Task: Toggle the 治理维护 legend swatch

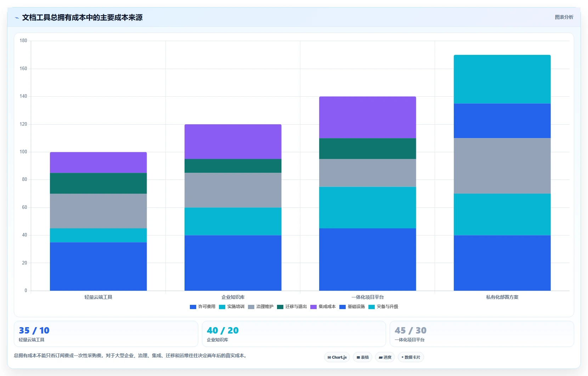Action: [251, 307]
